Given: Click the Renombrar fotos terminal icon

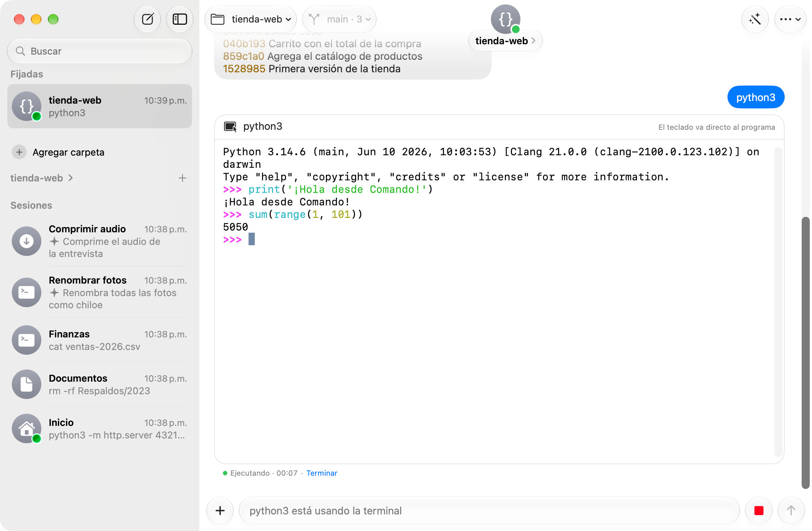Looking at the screenshot, I should pyautogui.click(x=27, y=292).
